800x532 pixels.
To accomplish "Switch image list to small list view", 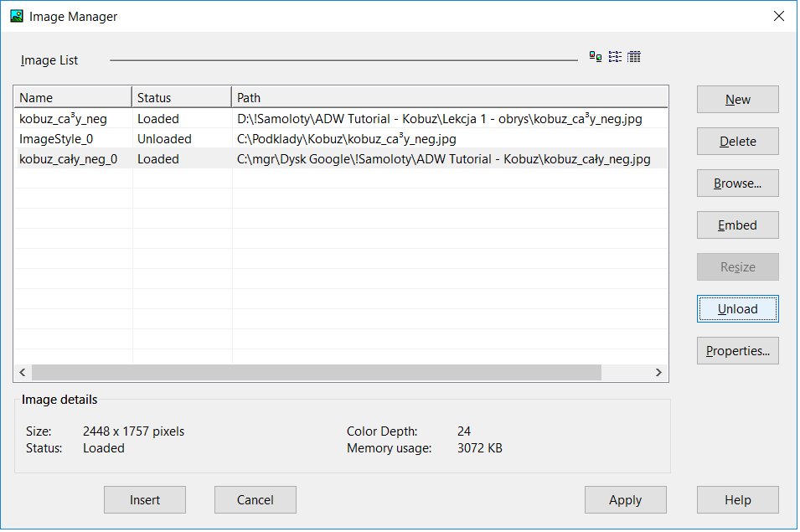I will pos(615,57).
